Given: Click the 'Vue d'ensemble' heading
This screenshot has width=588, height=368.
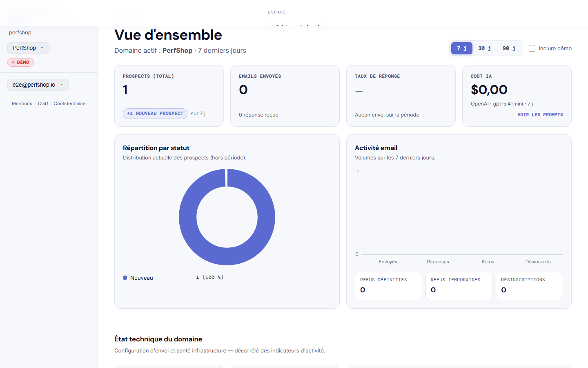Looking at the screenshot, I should pyautogui.click(x=168, y=35).
